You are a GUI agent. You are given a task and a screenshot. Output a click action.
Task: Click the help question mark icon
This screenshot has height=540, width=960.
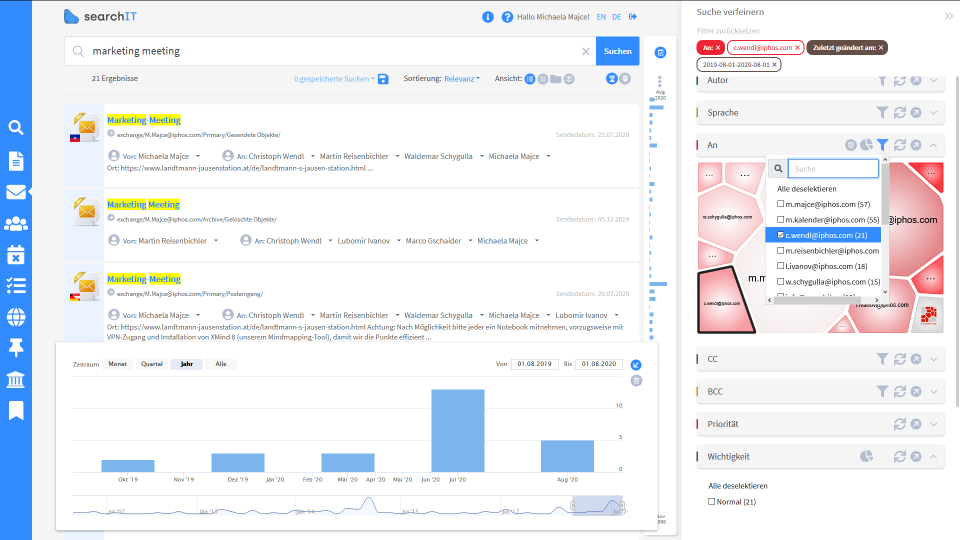coord(507,17)
